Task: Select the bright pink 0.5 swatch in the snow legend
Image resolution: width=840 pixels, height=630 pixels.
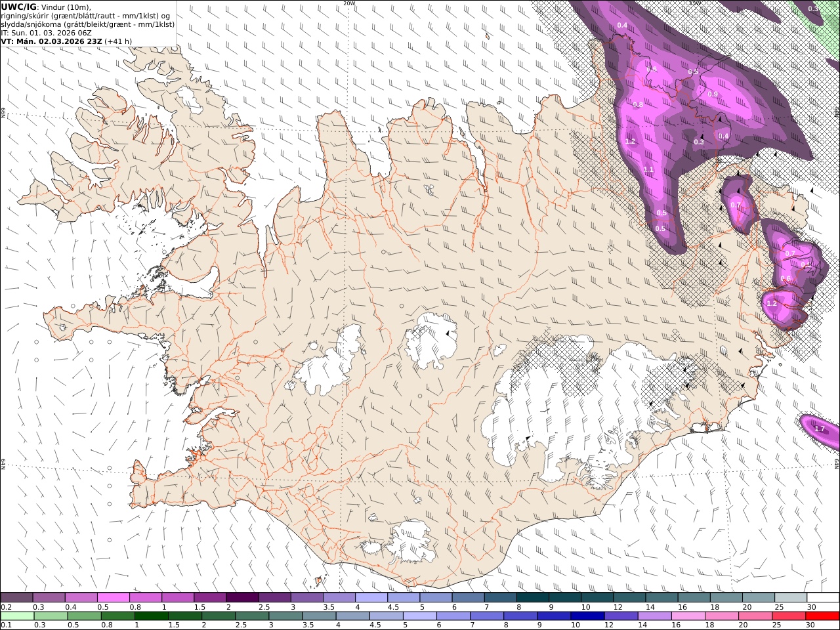Action: click(x=113, y=597)
